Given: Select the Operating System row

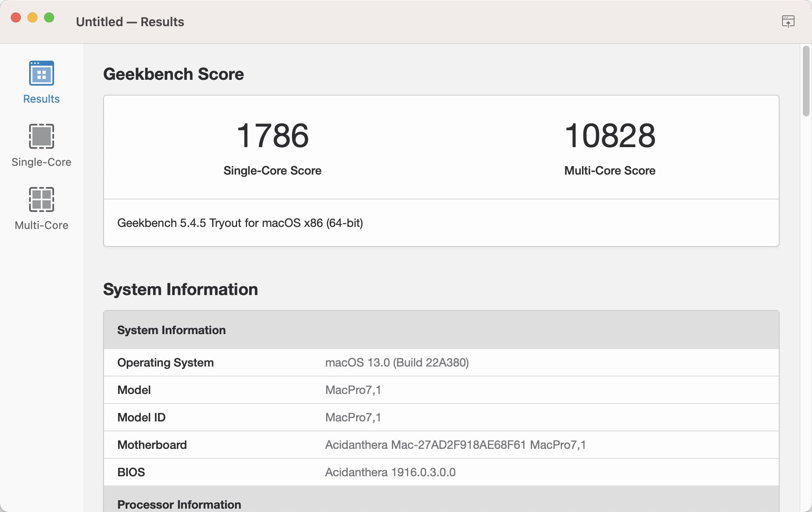Looking at the screenshot, I should pos(291,362).
